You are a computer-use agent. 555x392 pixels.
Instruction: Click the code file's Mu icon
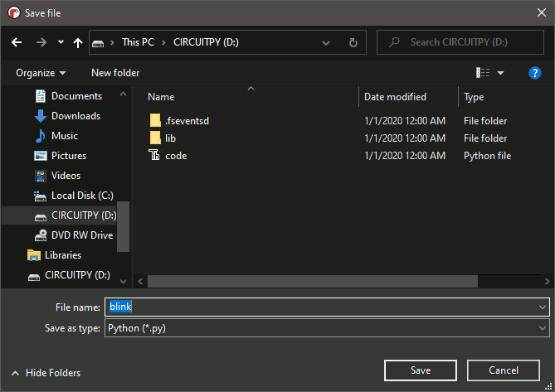154,155
